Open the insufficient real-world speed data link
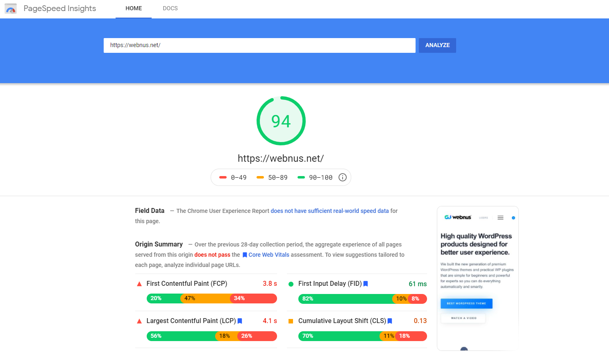The height and width of the screenshot is (364, 609). [329, 211]
